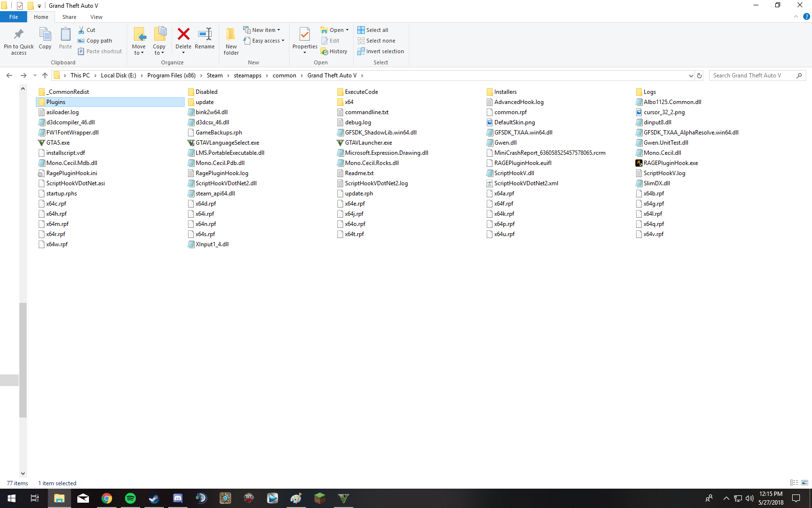812x508 pixels.
Task: Open Google Chrome from the taskbar
Action: [107, 498]
